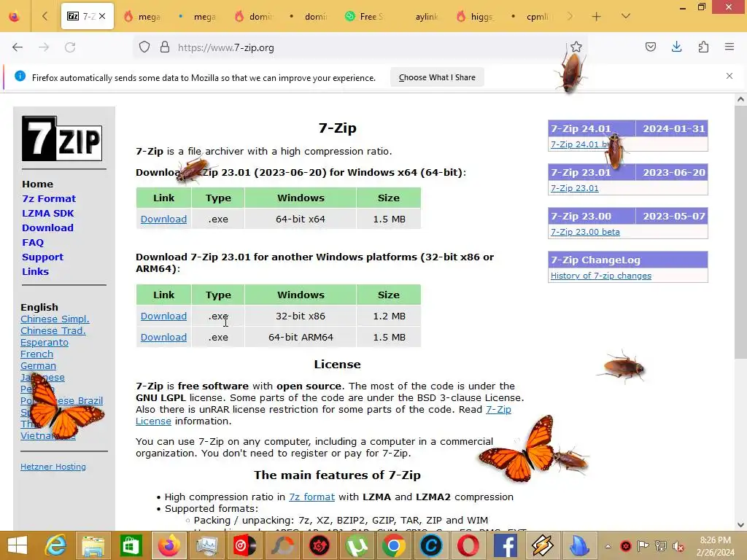Click the muted volume tray icon

[678, 546]
